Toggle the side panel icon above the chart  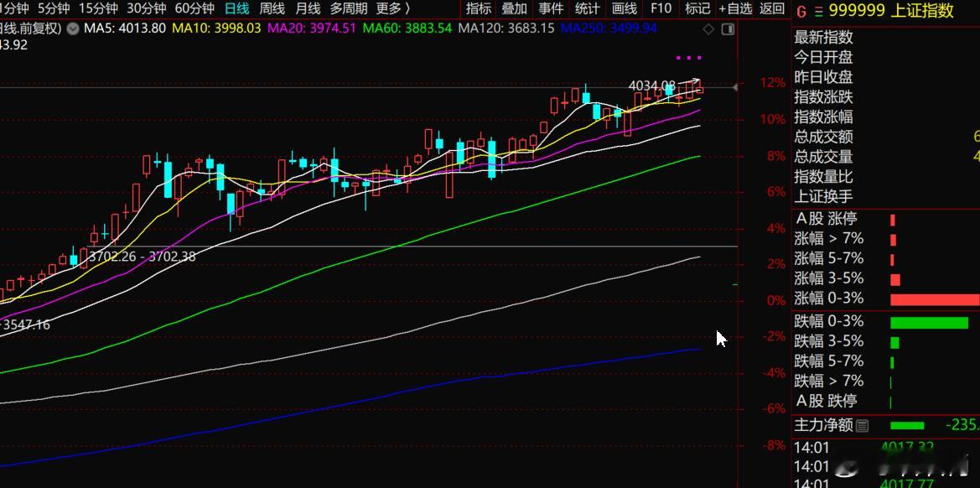[x=728, y=29]
